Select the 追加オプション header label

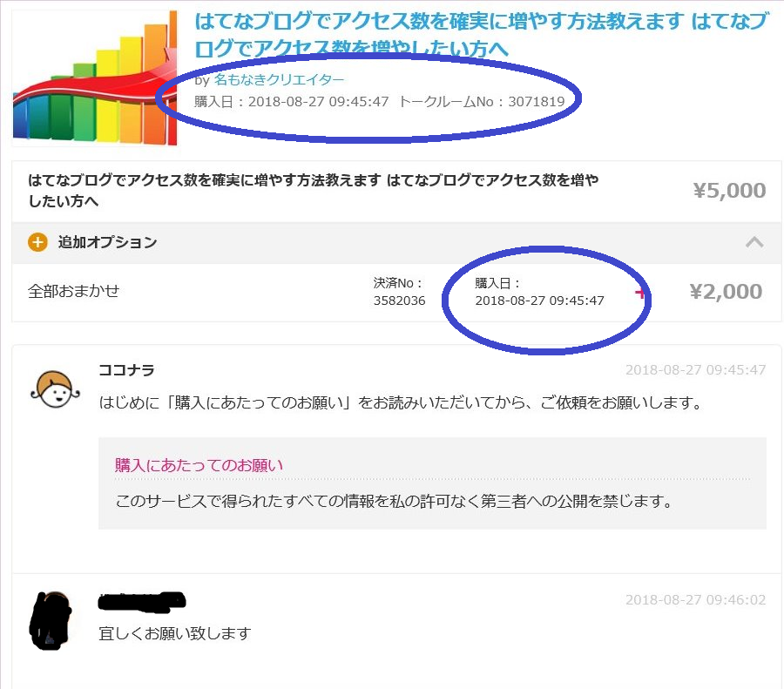click(107, 242)
